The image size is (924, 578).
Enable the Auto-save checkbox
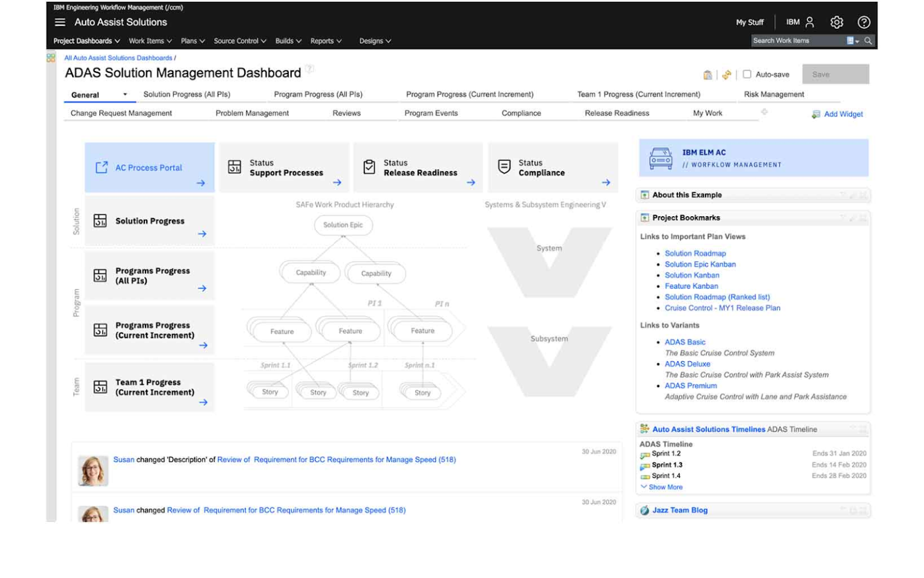point(747,74)
